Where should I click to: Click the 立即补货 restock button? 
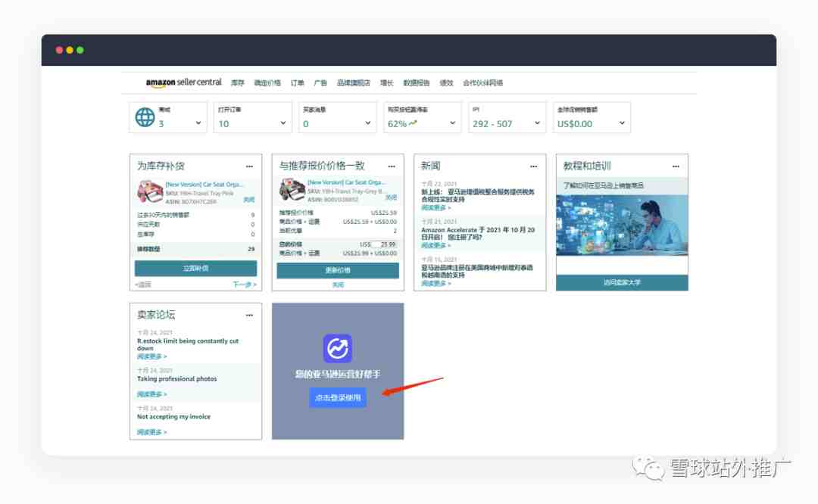[x=195, y=269]
